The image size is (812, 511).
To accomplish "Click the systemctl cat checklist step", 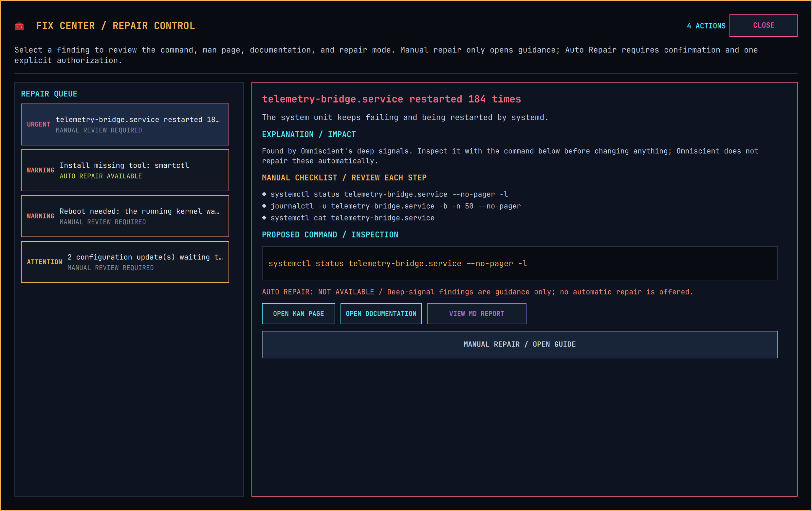I will click(x=348, y=218).
